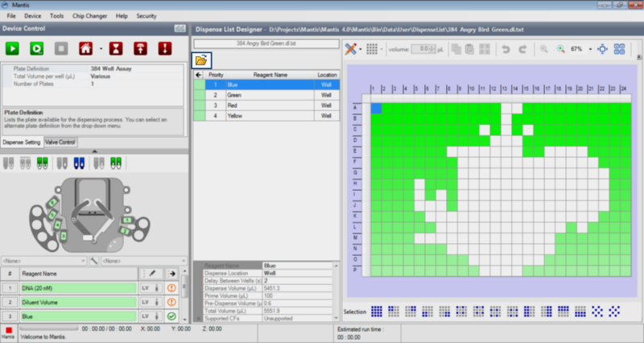Click the Plate Definition value 384 Well Assay
The width and height of the screenshot is (644, 343).
point(111,68)
